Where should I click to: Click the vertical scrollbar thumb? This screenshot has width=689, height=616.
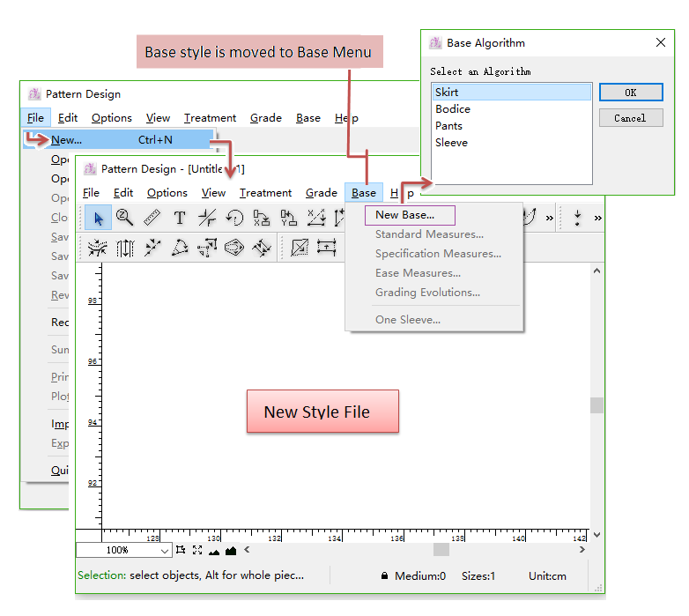tap(596, 405)
